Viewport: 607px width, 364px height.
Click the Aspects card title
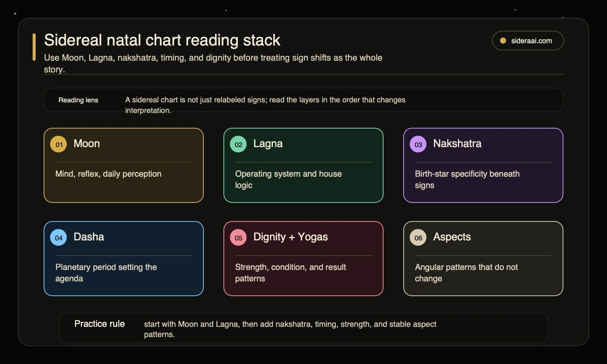pos(452,237)
